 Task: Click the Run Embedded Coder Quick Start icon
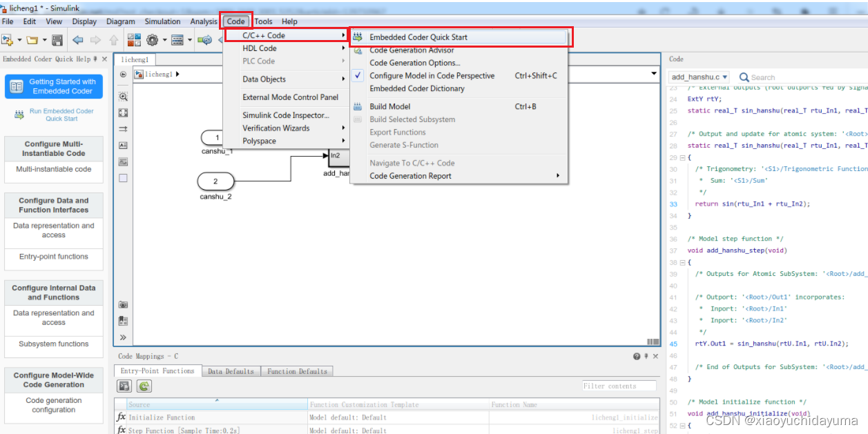[19, 115]
